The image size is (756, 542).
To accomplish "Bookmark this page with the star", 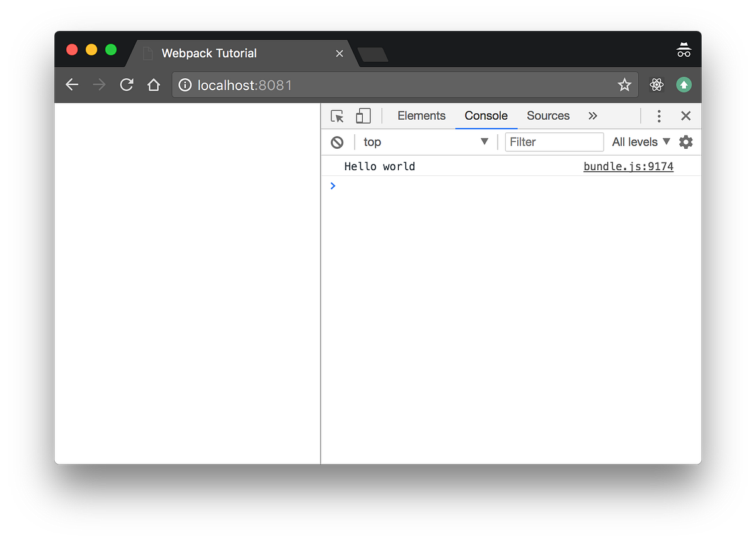I will [x=624, y=85].
